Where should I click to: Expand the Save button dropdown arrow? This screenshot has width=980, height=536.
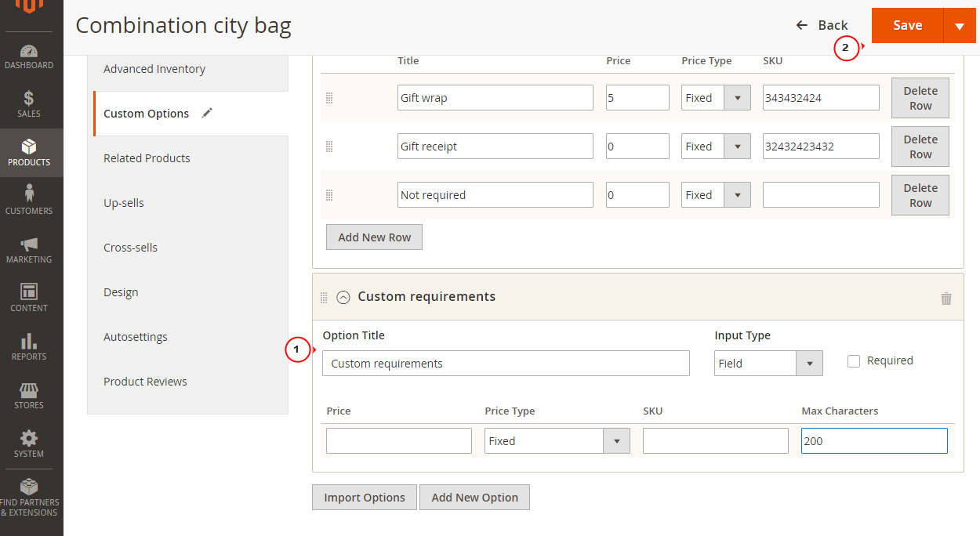[960, 26]
